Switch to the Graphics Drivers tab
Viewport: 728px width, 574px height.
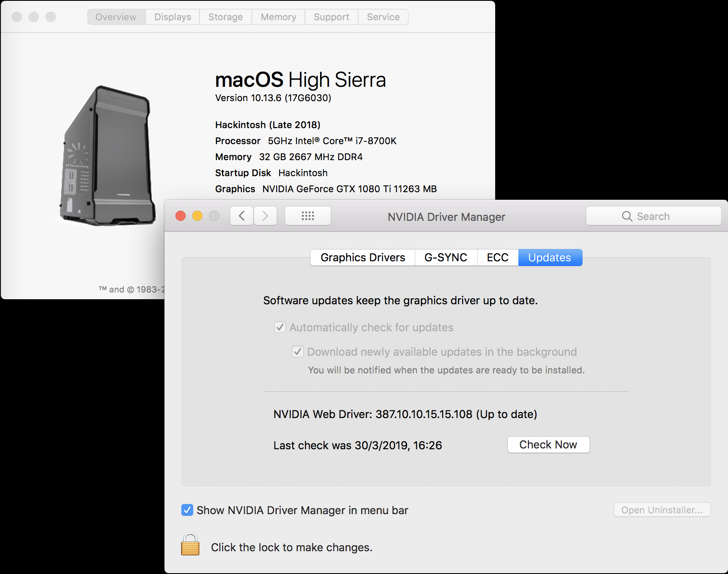(363, 257)
